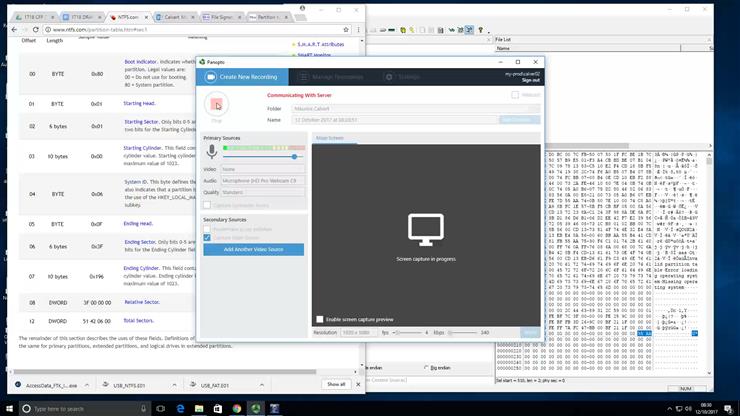Uncheck the Capture Main Screen checkbox

[207, 238]
